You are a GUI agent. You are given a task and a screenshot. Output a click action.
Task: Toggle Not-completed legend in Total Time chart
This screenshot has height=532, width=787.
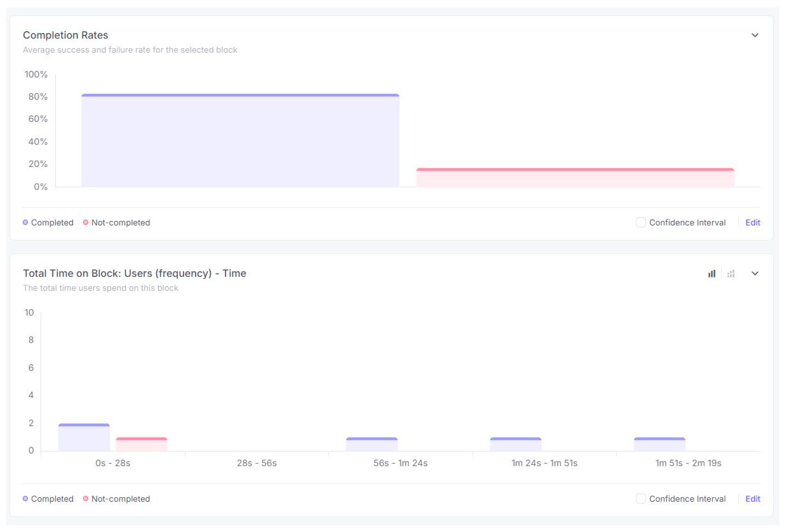117,499
